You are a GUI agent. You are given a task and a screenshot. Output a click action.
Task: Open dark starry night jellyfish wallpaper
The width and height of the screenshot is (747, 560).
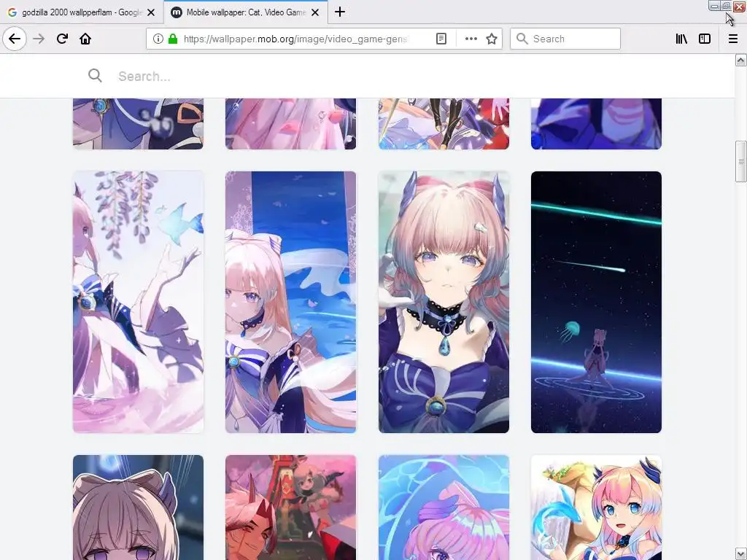(x=596, y=302)
